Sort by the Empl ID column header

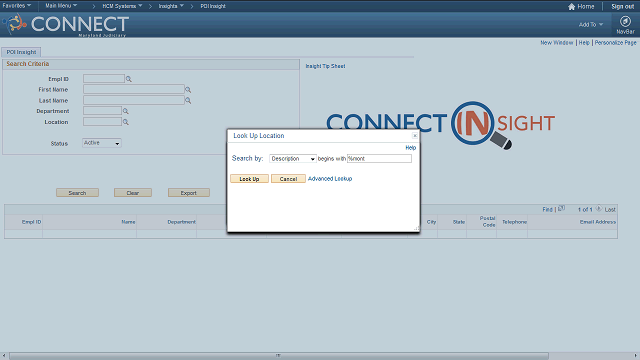pyautogui.click(x=31, y=222)
